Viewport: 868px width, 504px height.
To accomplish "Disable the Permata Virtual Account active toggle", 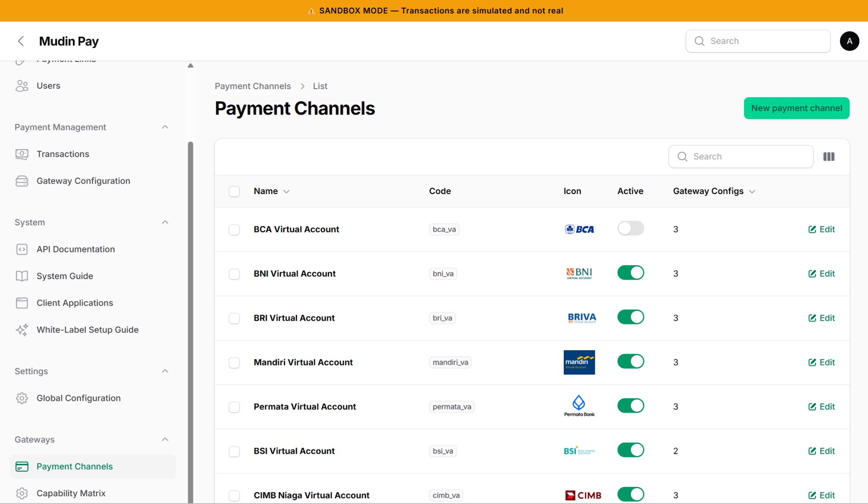I will pos(631,406).
